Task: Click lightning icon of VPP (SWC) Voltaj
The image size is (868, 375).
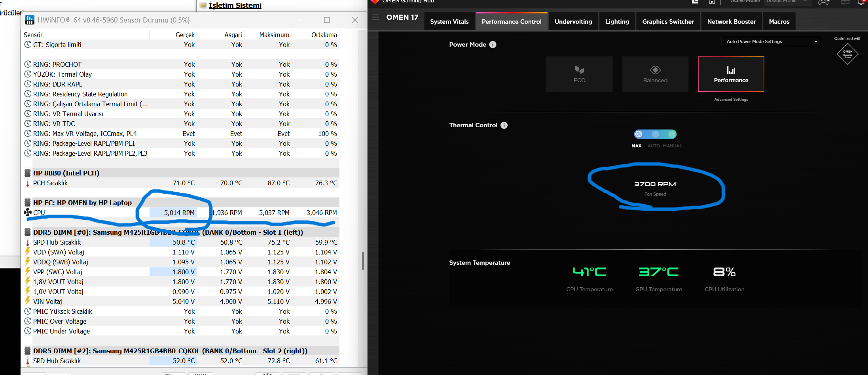Action: point(28,271)
